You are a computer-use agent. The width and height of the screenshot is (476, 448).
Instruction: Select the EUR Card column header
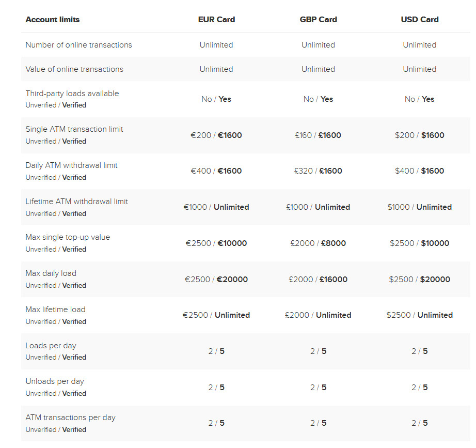[x=216, y=20]
